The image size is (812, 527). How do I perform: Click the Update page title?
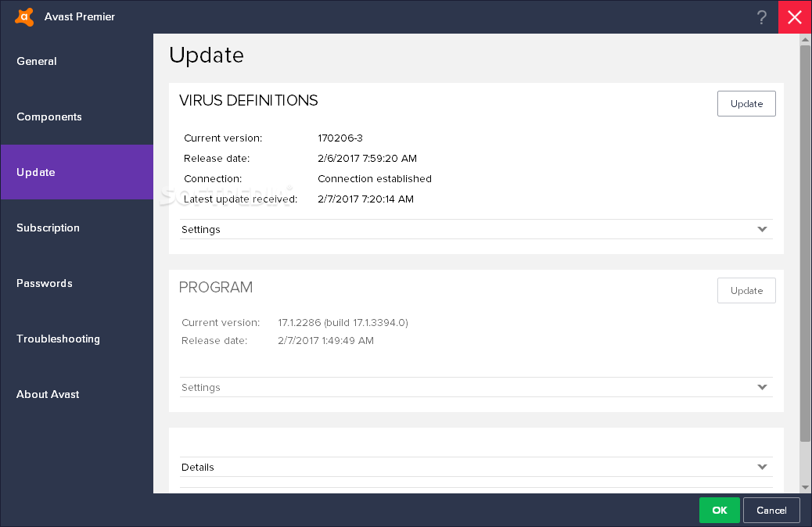(207, 55)
